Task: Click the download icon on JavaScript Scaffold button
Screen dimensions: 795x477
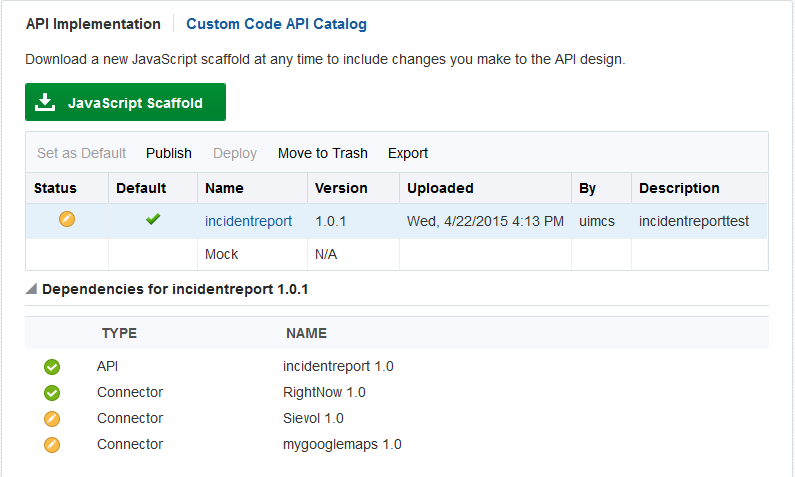Action: 44,102
